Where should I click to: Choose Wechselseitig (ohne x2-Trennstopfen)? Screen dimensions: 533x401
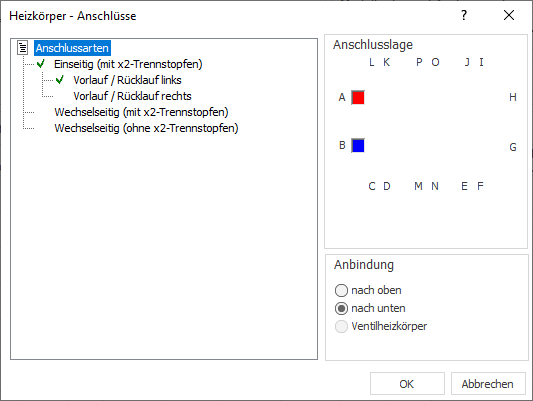146,128
